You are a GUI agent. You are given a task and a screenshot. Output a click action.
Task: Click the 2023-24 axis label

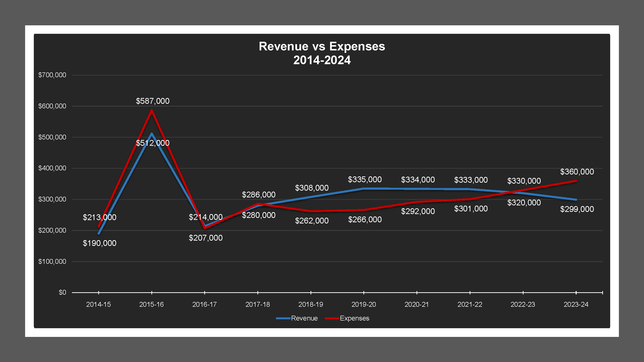(576, 305)
